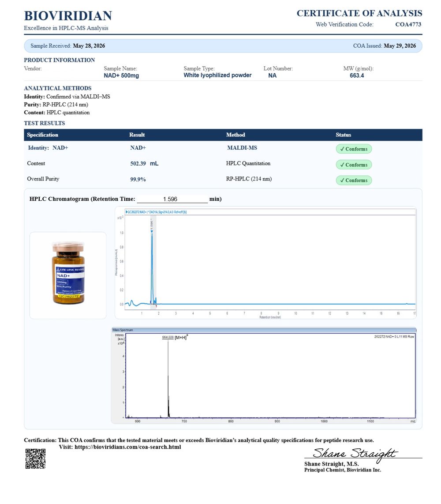Click the Sample Received May 28, 2026 date
The width and height of the screenshot is (441, 504).
click(89, 45)
